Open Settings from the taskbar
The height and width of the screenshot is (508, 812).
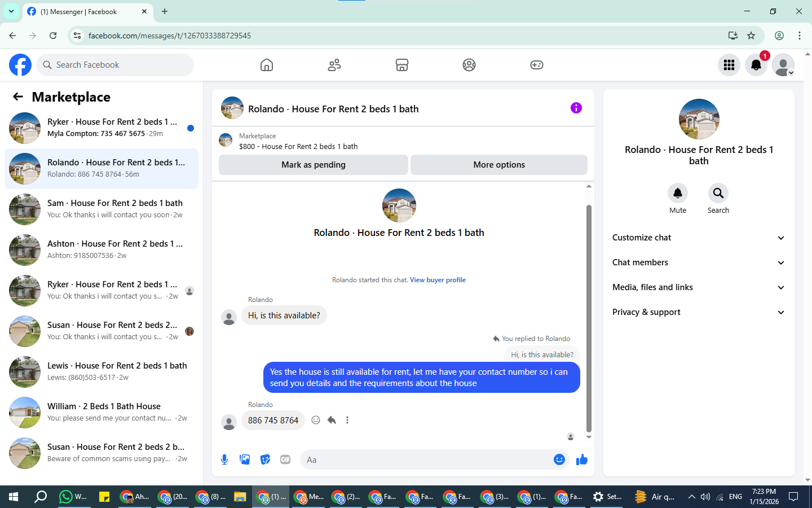[607, 497]
